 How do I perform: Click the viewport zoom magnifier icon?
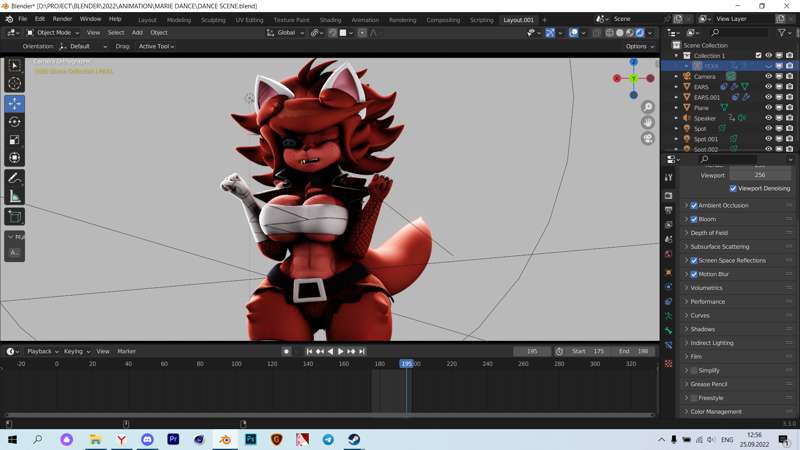[x=648, y=107]
